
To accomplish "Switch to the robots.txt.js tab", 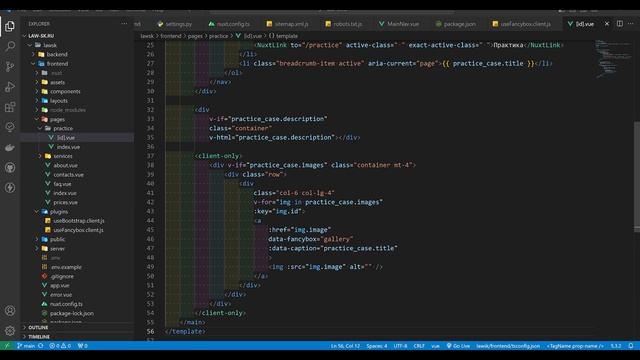I will point(344,24).
